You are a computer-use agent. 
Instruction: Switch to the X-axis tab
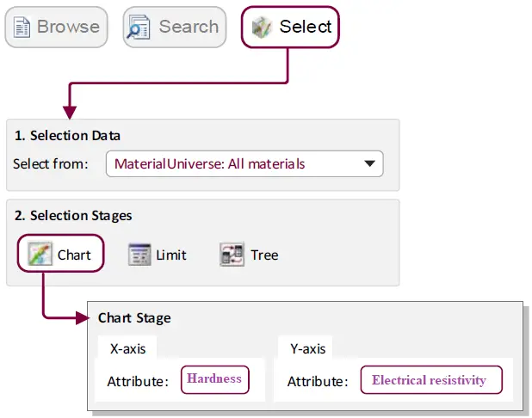coord(127,348)
